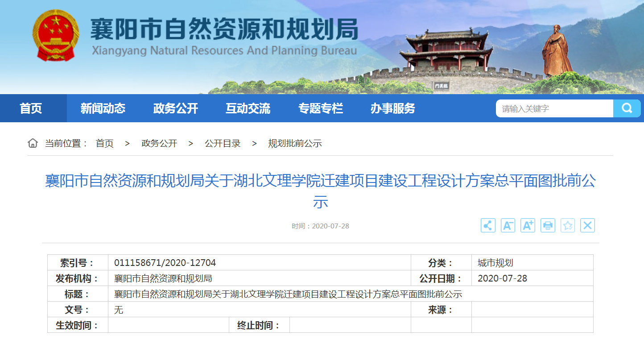Focus the keyword search input field
644x344 pixels.
(x=554, y=108)
